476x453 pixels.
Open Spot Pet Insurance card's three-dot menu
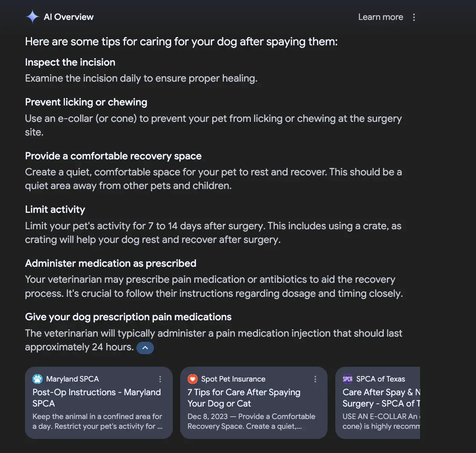[x=315, y=379]
